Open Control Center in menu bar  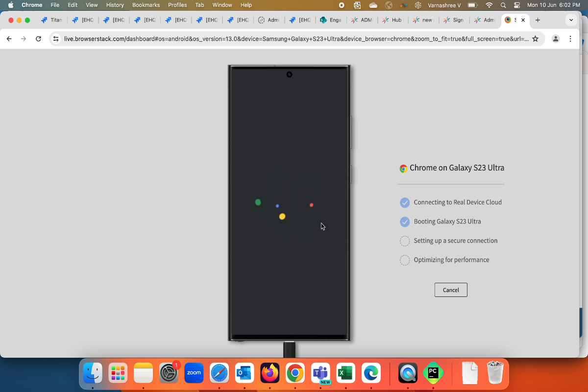(x=517, y=5)
